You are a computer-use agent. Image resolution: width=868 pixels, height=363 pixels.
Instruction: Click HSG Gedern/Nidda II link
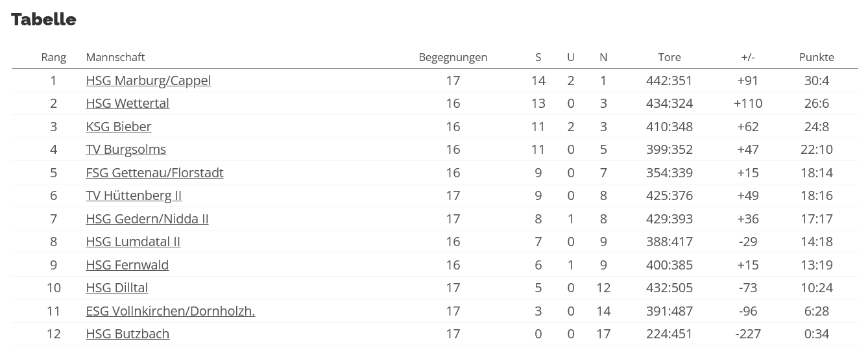[147, 219]
